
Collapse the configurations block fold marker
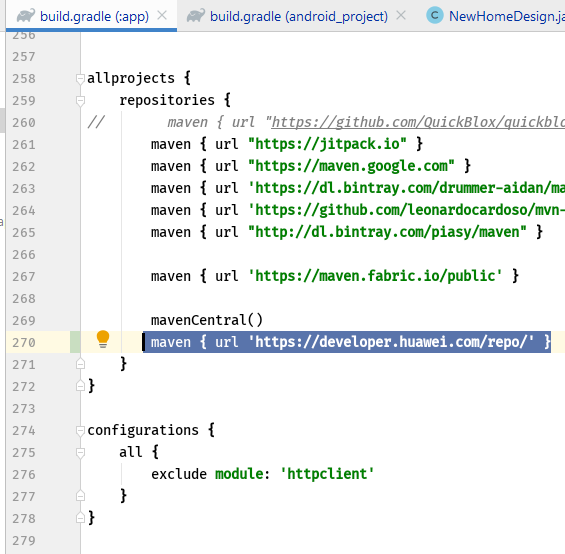[80, 431]
